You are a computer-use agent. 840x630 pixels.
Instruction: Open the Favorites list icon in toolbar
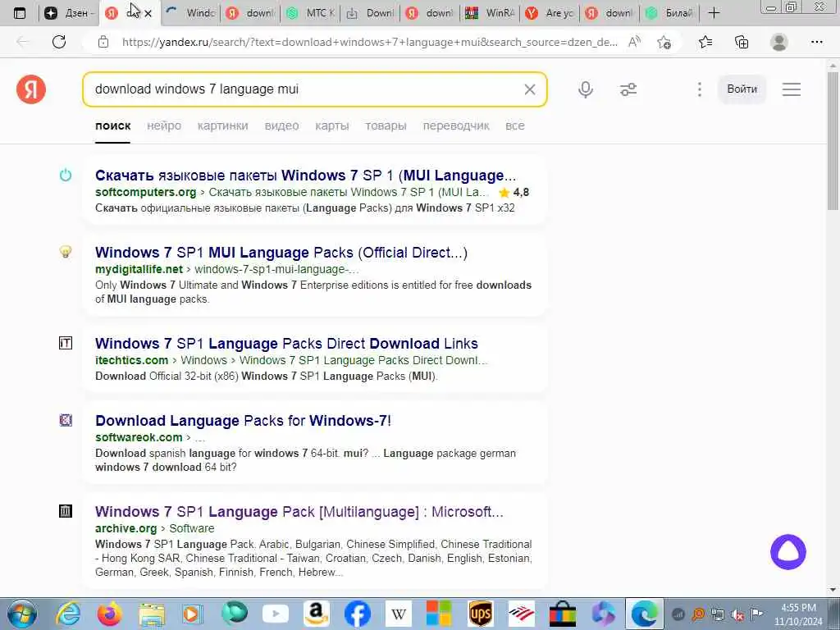[x=705, y=43]
